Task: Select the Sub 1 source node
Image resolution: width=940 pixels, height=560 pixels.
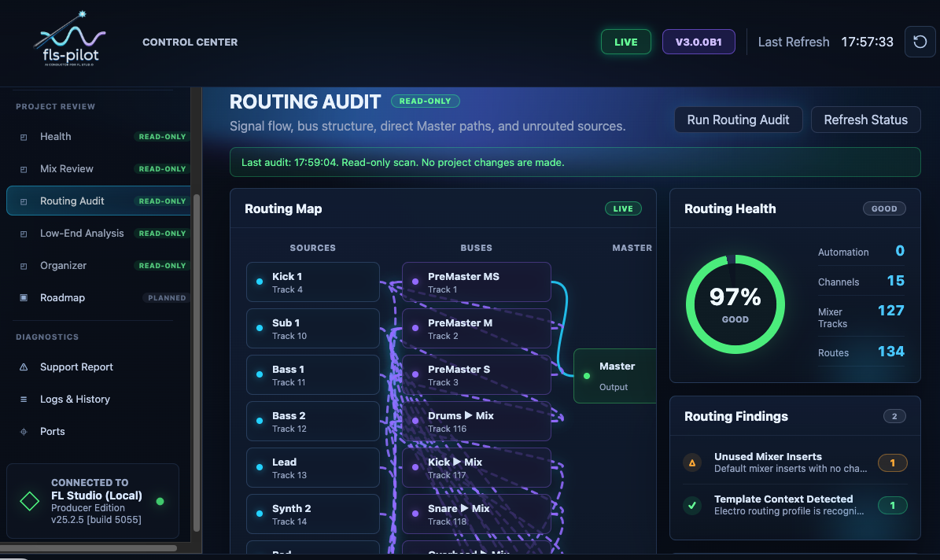Action: (312, 329)
